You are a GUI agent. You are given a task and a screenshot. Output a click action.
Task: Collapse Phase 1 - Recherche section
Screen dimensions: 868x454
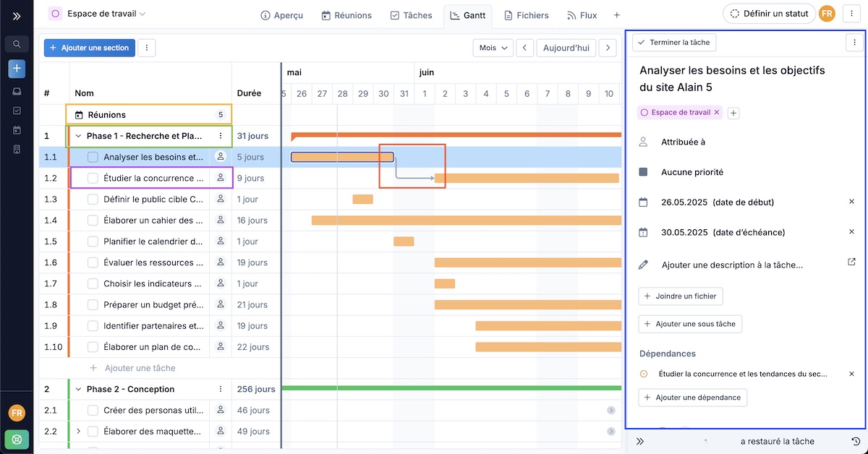pos(78,136)
